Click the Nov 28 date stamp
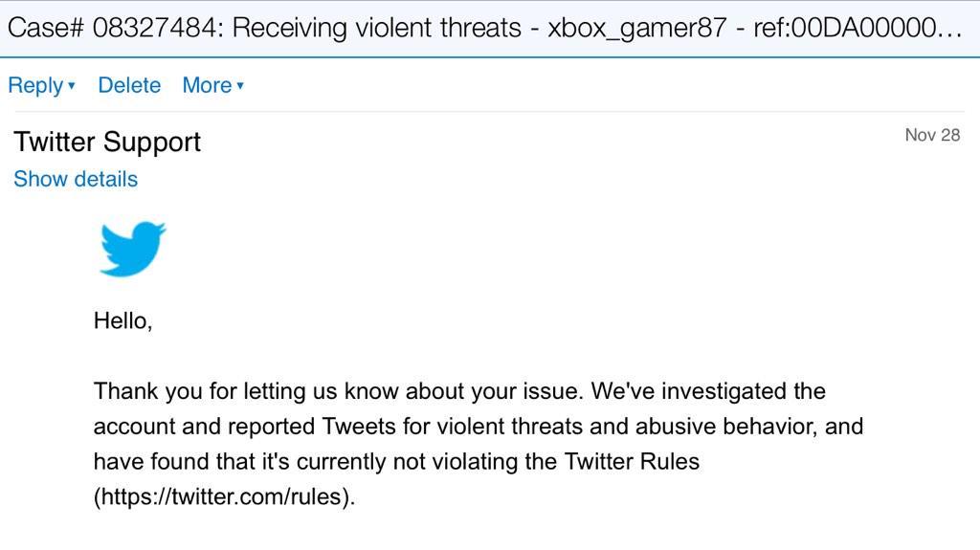 (932, 135)
